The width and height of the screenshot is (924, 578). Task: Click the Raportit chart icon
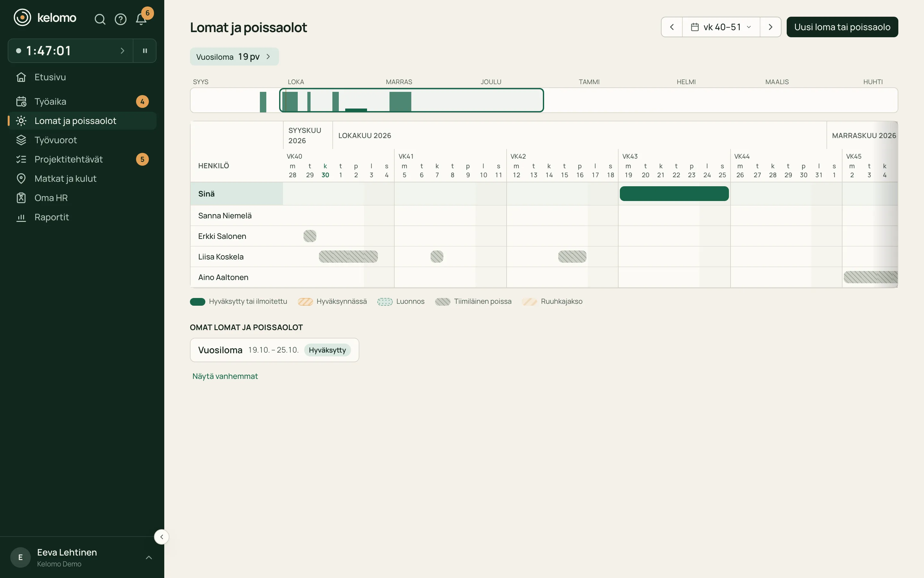click(21, 217)
